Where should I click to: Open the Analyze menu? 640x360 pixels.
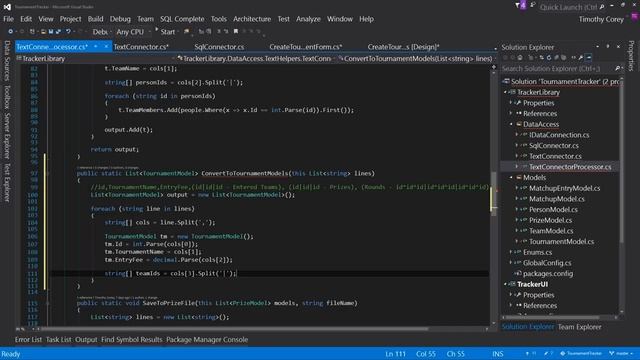point(308,19)
